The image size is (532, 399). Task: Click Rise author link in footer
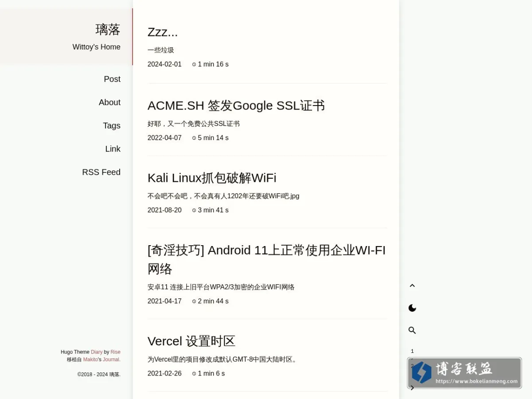pos(115,352)
